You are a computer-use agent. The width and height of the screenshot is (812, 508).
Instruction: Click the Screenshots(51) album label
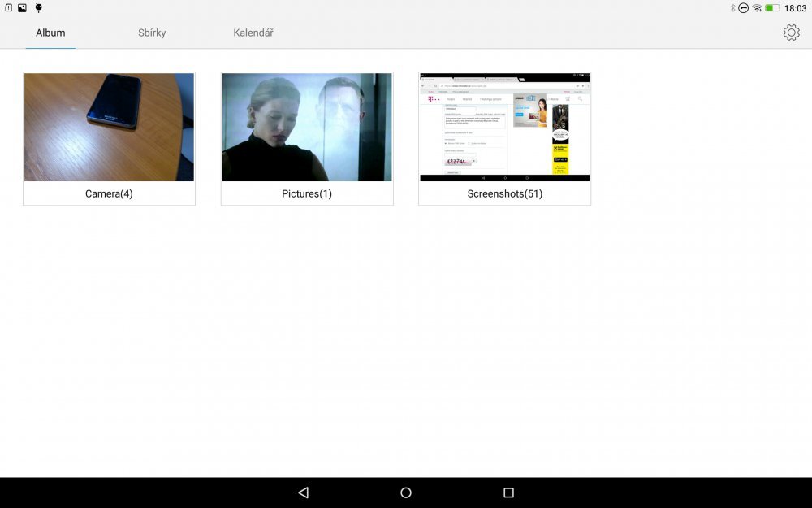click(504, 193)
